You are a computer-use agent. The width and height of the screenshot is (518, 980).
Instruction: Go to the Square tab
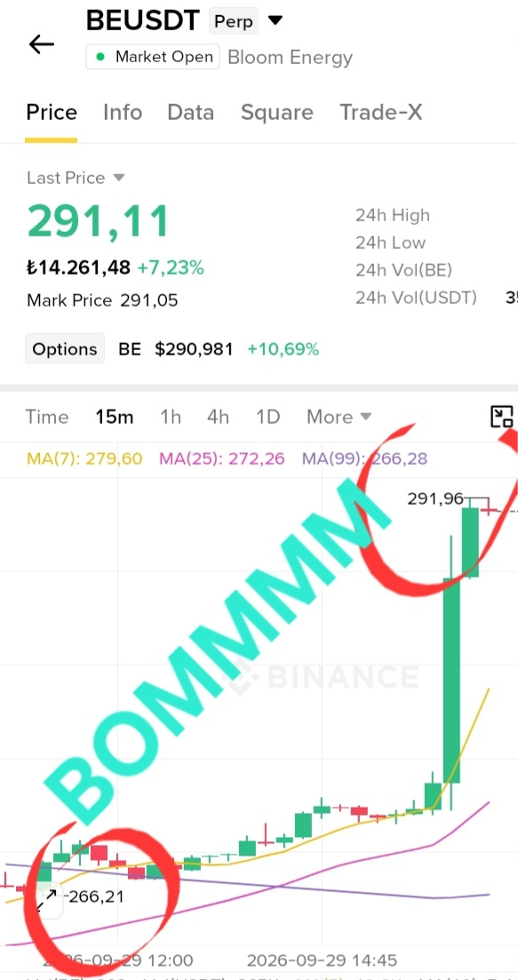click(277, 113)
